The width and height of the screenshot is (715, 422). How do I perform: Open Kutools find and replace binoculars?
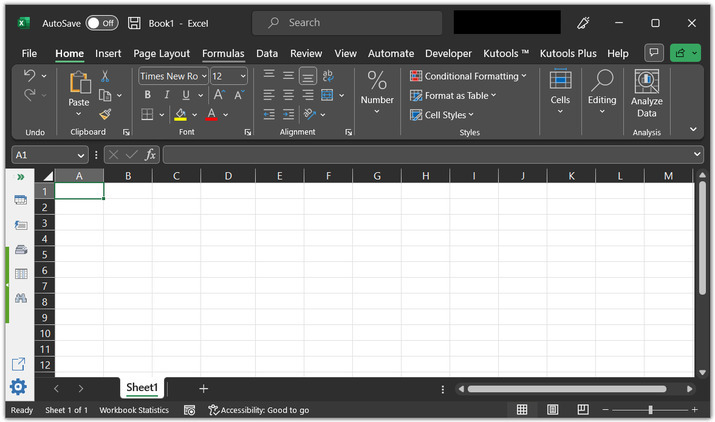click(x=20, y=297)
